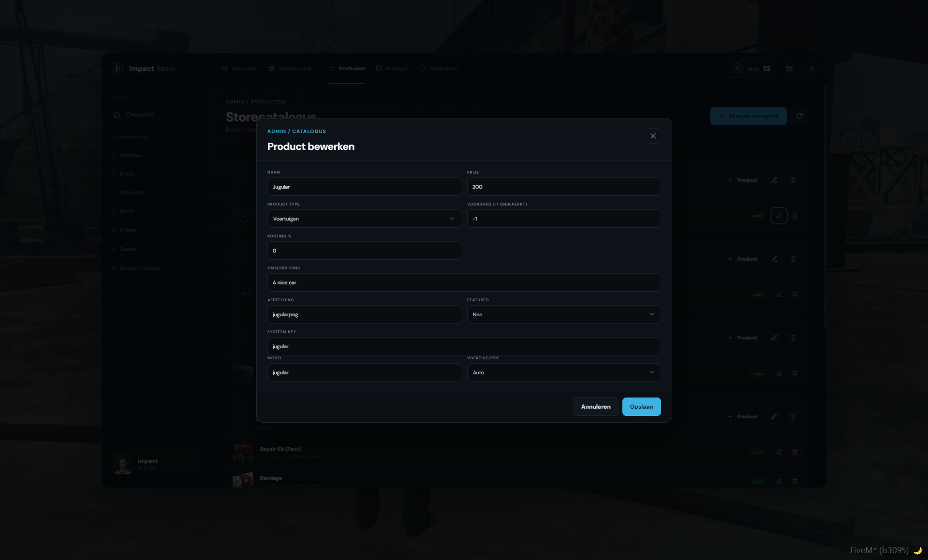Image resolution: width=928 pixels, height=560 pixels.
Task: Click the settings icon next to Saldo
Action: coord(789,69)
